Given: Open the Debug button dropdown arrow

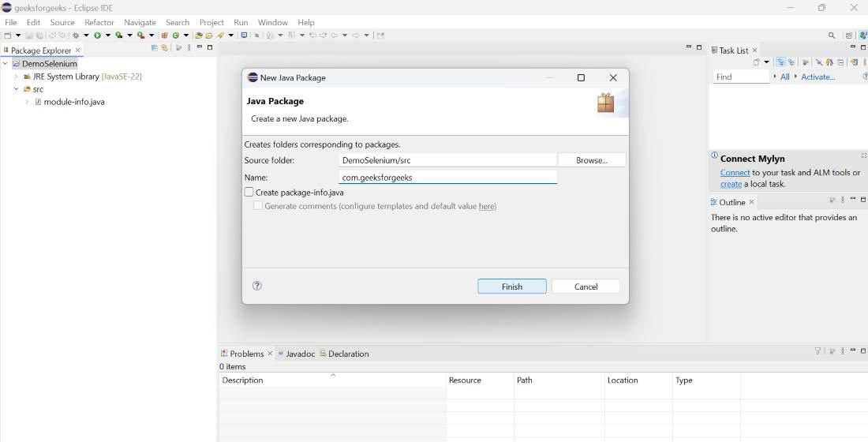Looking at the screenshot, I should (86, 36).
